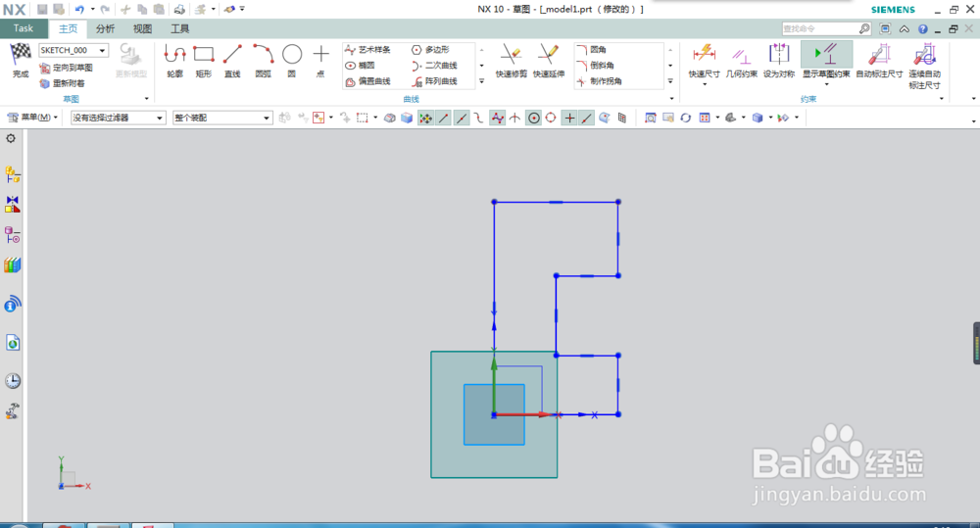
Task: Choose the Offset Curve (偏置曲线) tool
Action: [x=368, y=81]
